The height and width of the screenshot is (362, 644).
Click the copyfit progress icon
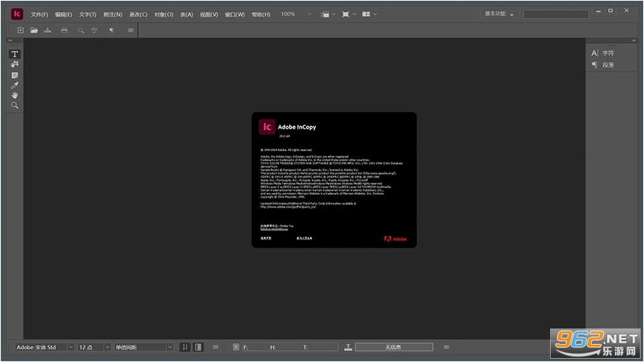(348, 347)
